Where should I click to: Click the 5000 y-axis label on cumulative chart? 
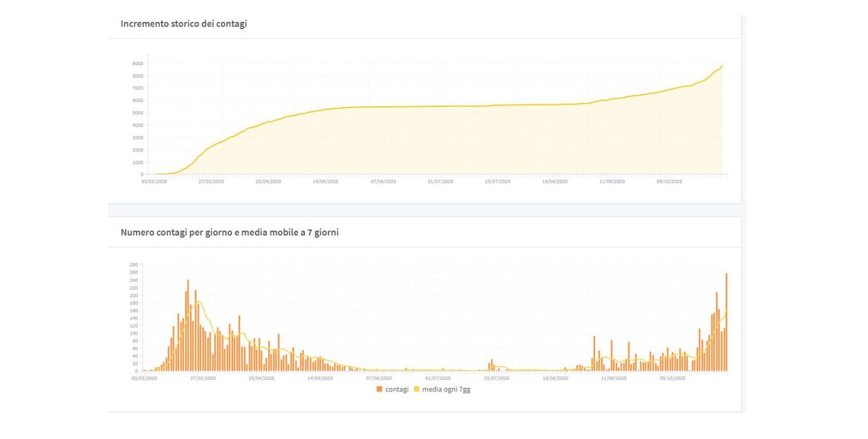(137, 113)
